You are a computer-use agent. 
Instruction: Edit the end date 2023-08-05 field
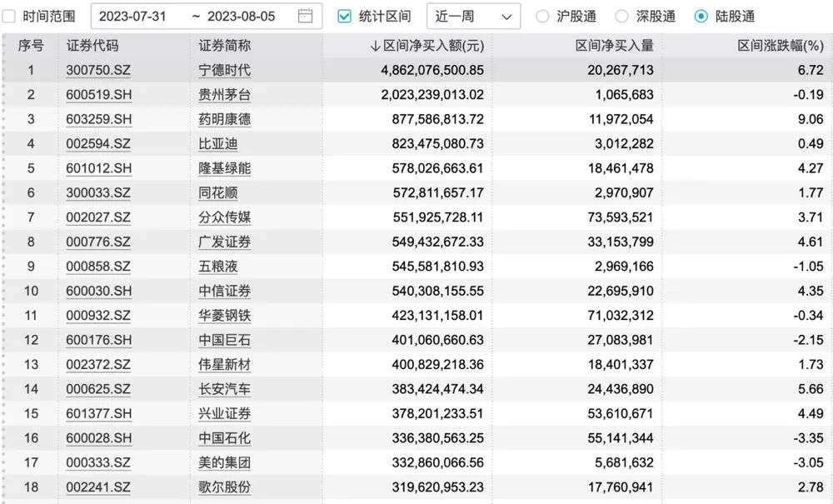(x=242, y=17)
